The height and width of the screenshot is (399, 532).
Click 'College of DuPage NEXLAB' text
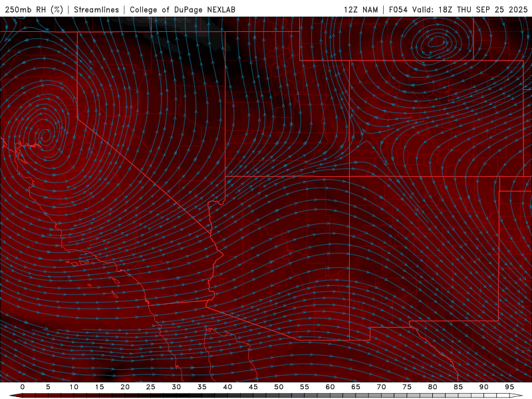coord(182,10)
